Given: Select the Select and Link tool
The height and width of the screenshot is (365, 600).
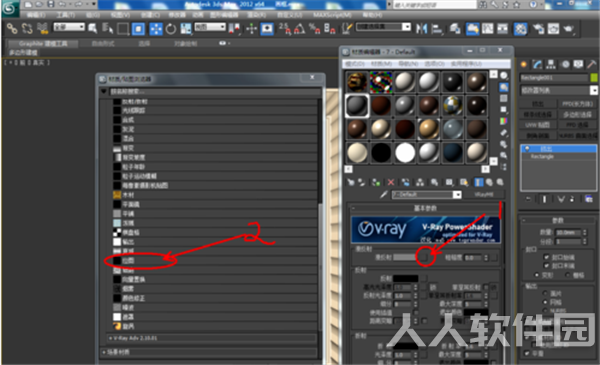Looking at the screenshot, I should click(12, 29).
